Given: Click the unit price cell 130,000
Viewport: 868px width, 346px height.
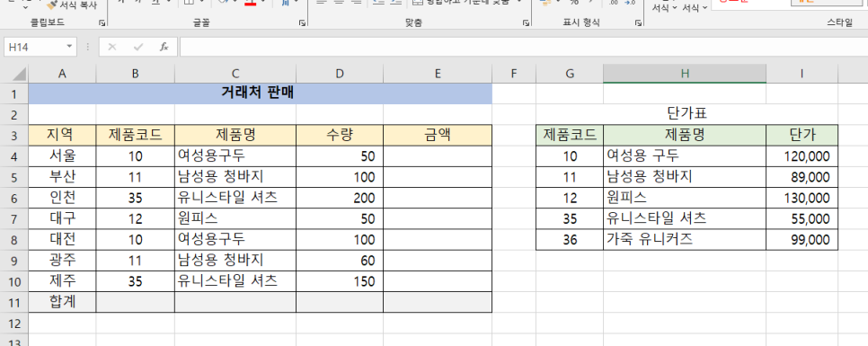Looking at the screenshot, I should pyautogui.click(x=802, y=199).
